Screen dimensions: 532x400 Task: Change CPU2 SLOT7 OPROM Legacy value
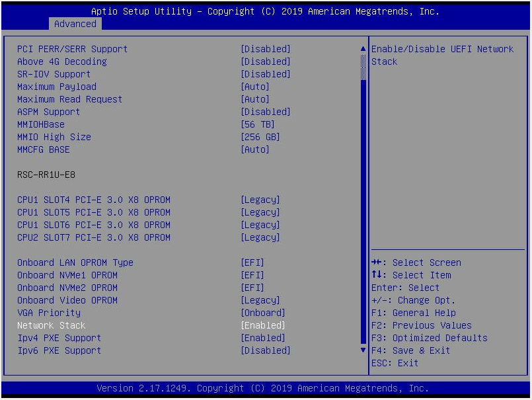pos(260,237)
